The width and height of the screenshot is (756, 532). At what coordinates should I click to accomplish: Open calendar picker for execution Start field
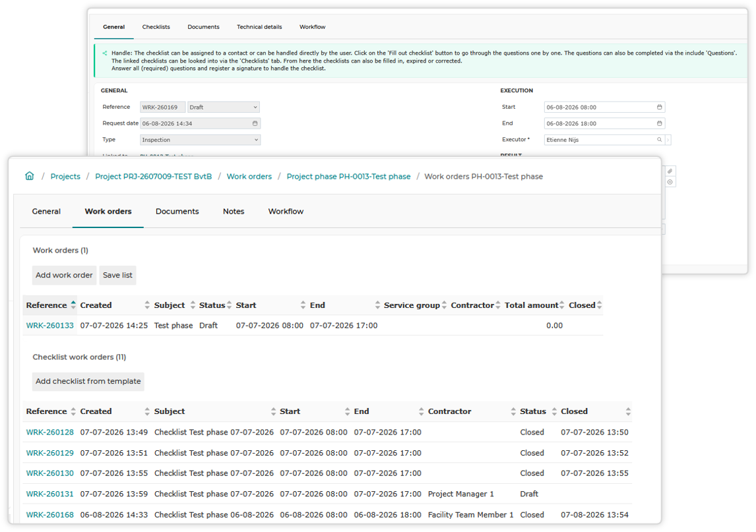click(x=660, y=107)
